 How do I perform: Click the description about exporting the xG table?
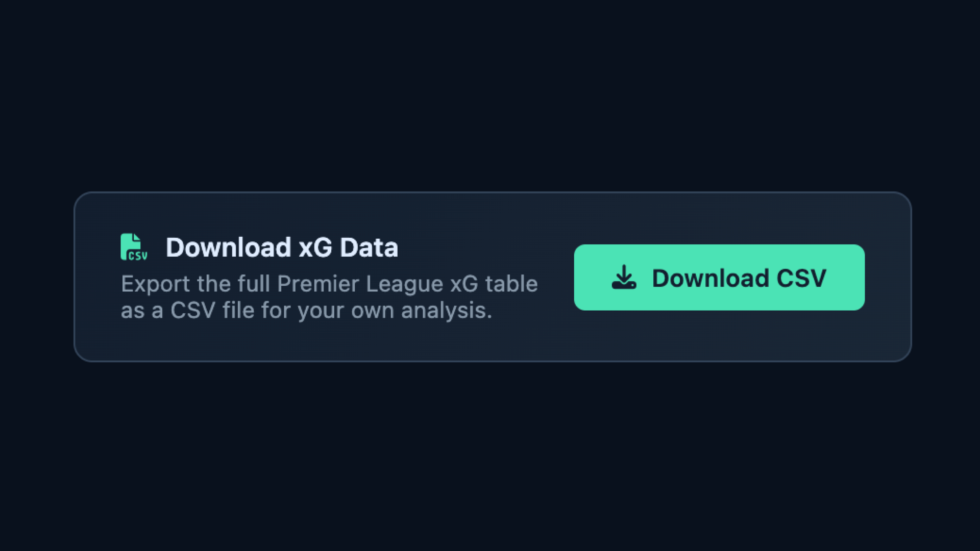pos(329,296)
